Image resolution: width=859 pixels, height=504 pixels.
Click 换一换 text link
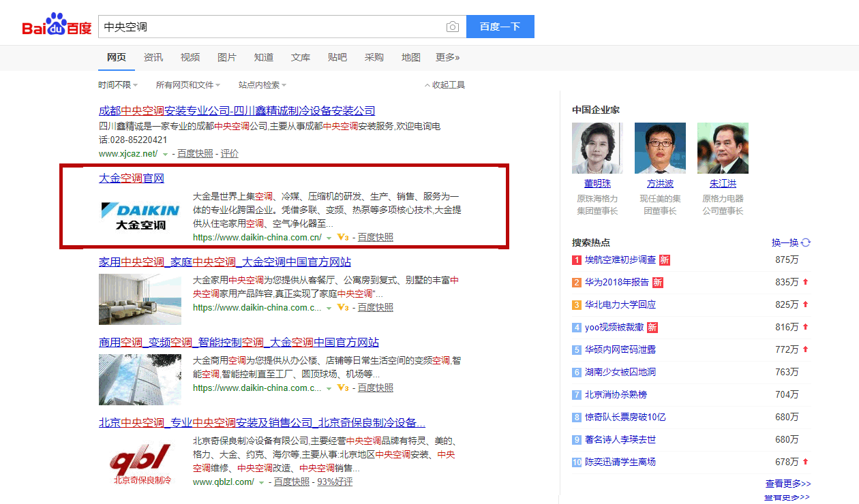pos(785,242)
